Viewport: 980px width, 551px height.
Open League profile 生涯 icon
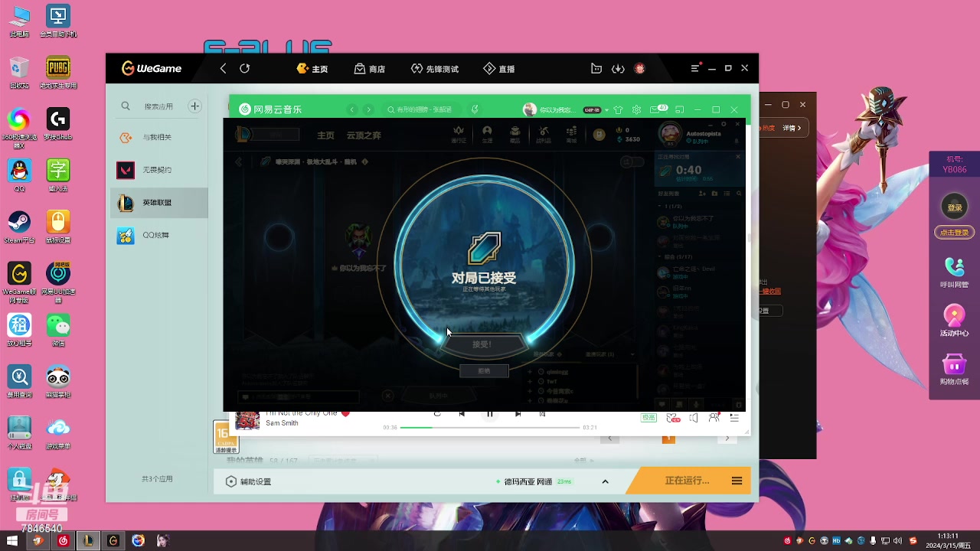pyautogui.click(x=488, y=135)
